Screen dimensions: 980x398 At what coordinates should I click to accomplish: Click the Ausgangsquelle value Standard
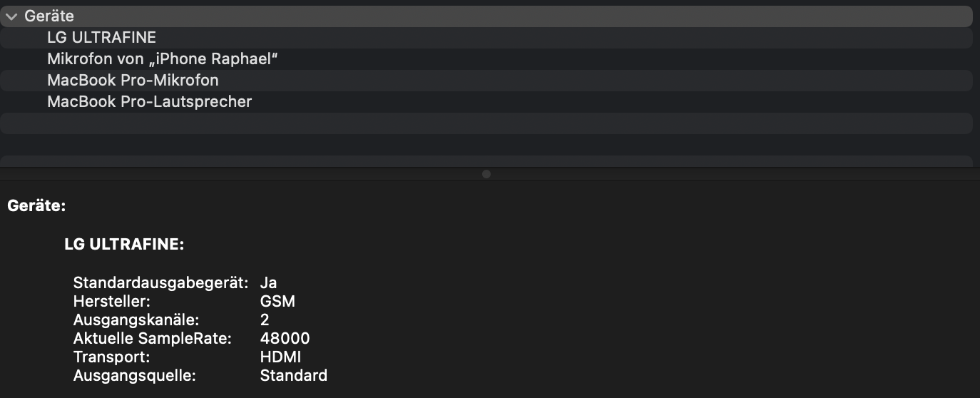293,375
